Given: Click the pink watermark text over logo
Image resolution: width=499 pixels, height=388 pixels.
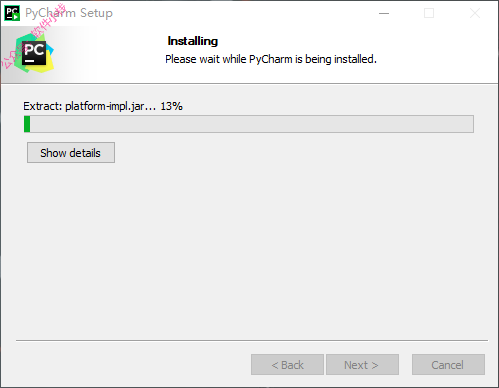Looking at the screenshot, I should [34, 36].
